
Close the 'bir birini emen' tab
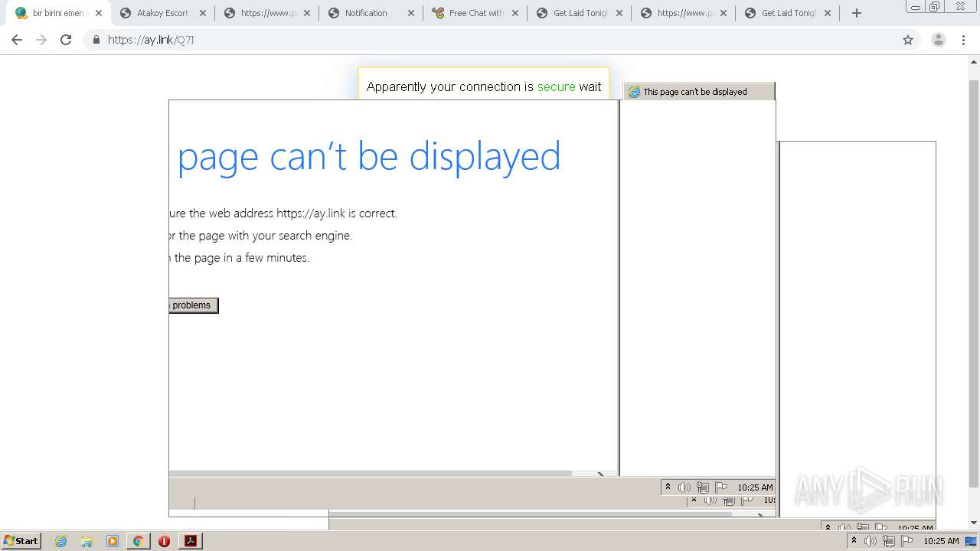(99, 13)
